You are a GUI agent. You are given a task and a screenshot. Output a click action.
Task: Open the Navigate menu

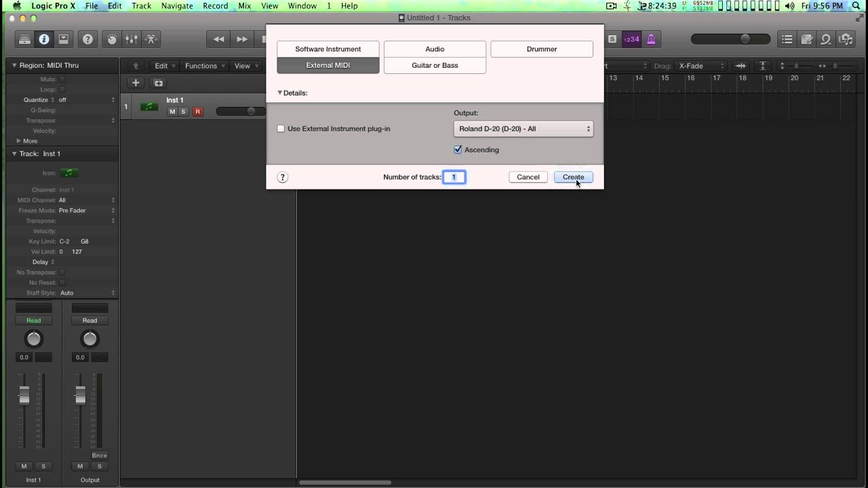[177, 5]
